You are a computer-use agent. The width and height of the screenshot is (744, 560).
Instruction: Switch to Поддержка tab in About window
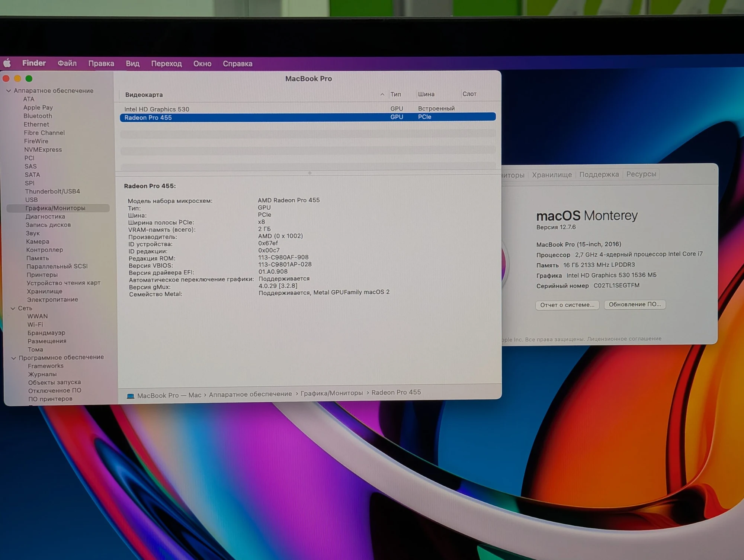coord(599,174)
